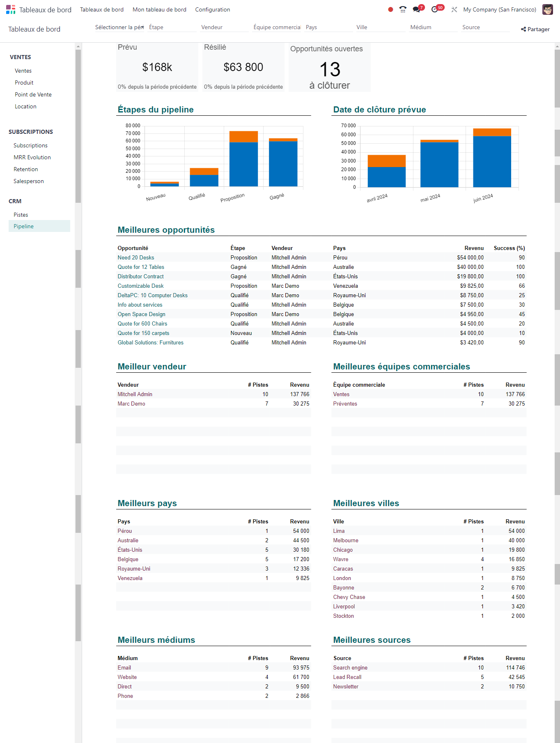
Task: Click the Partager share button
Action: pyautogui.click(x=535, y=29)
